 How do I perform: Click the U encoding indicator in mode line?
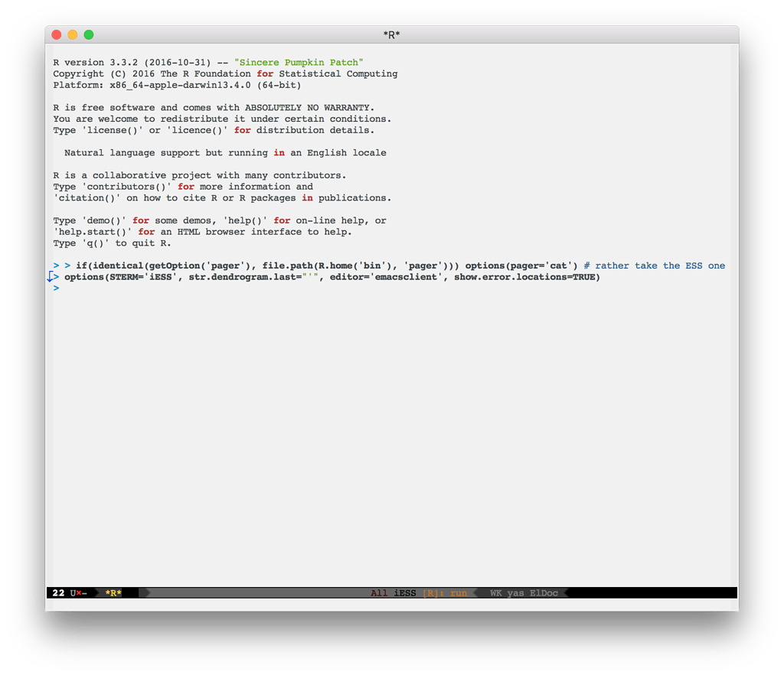pos(74,592)
